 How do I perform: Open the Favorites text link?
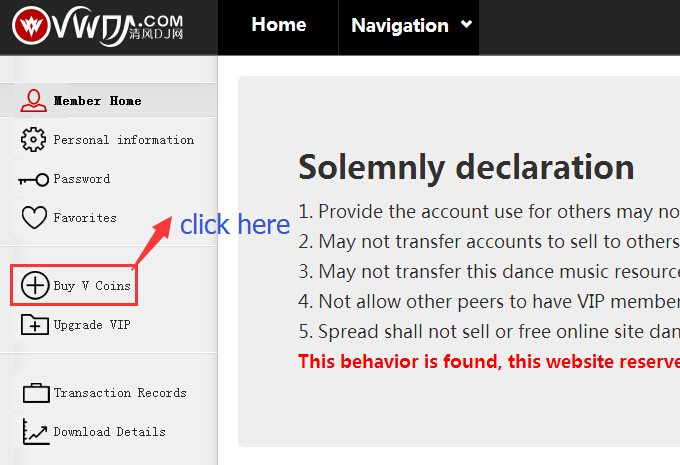85,218
